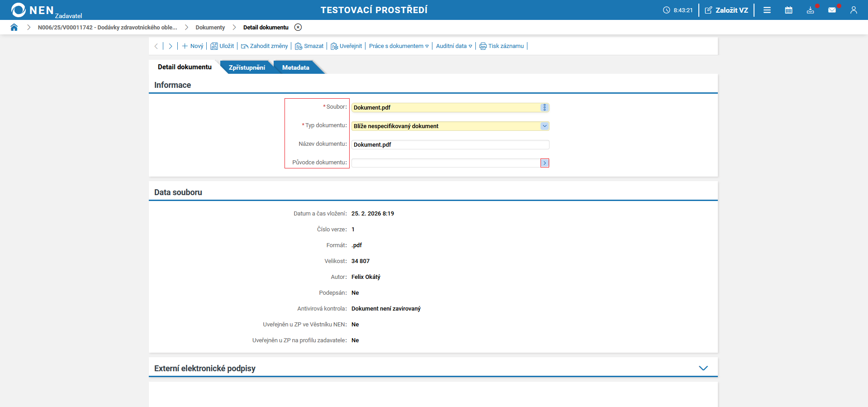Click the Velikost value 34 807
The width and height of the screenshot is (868, 407).
360,261
